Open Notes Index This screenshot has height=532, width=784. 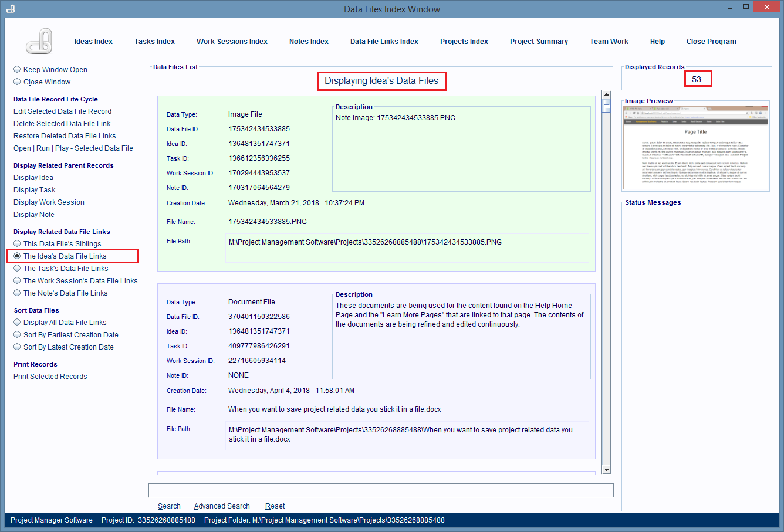pos(309,42)
